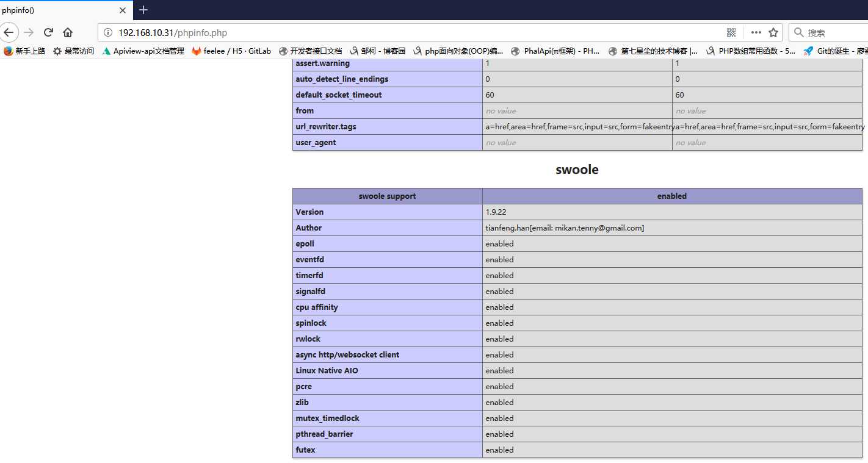Image resolution: width=868 pixels, height=463 pixels.
Task: Open a new tab with plus button
Action: tap(143, 10)
